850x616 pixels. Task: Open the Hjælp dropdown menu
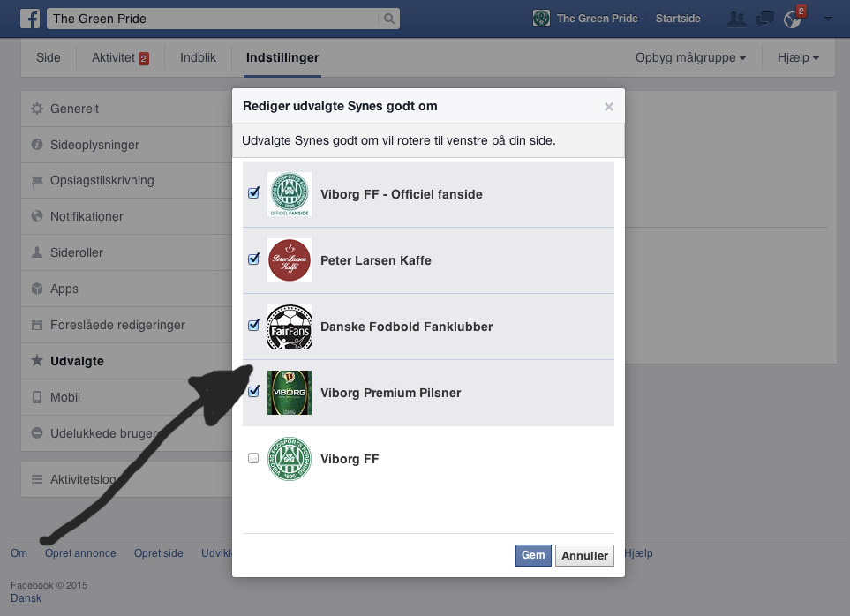pos(798,58)
